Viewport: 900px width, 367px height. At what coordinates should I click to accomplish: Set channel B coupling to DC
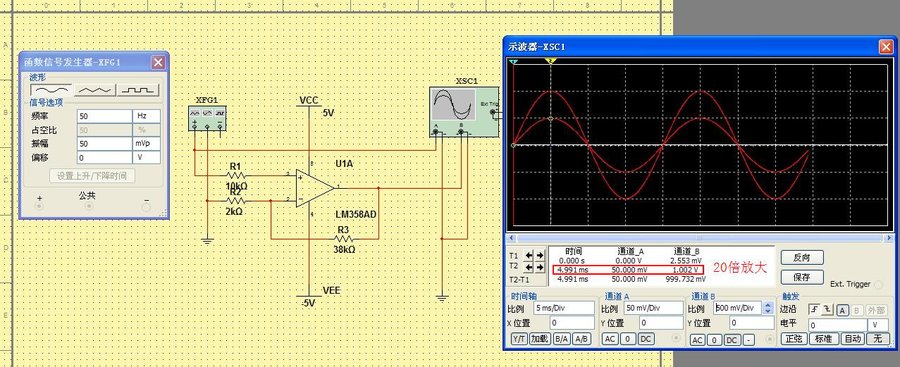click(x=732, y=340)
